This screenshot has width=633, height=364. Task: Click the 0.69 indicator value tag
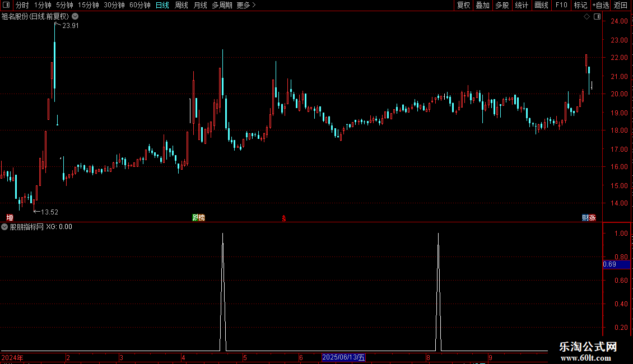tap(616, 264)
